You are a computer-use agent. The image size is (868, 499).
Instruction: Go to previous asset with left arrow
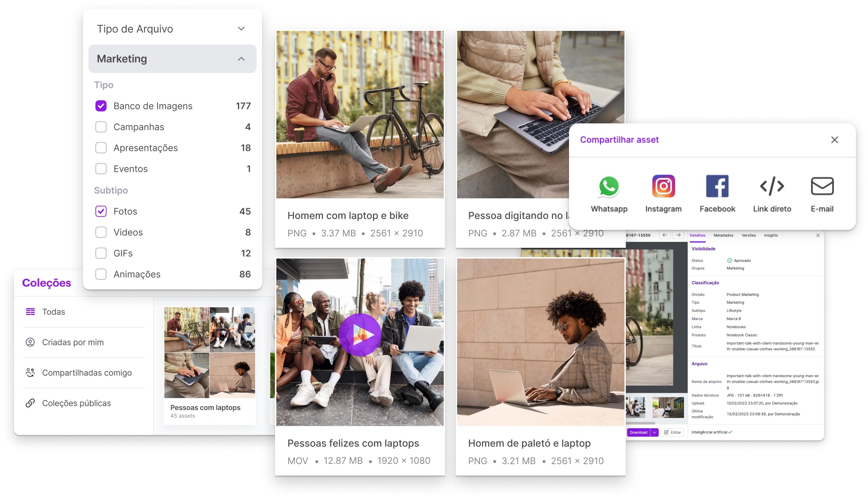click(x=665, y=235)
